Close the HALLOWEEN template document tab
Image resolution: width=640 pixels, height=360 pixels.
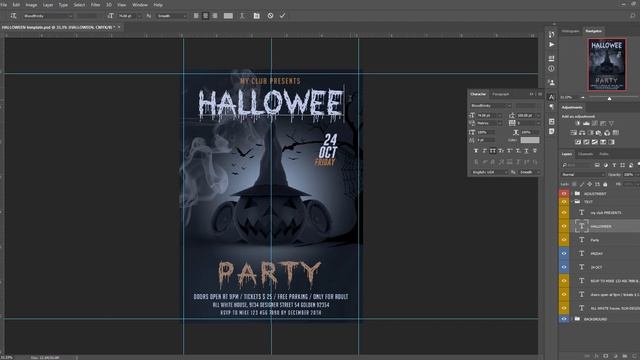click(x=119, y=27)
